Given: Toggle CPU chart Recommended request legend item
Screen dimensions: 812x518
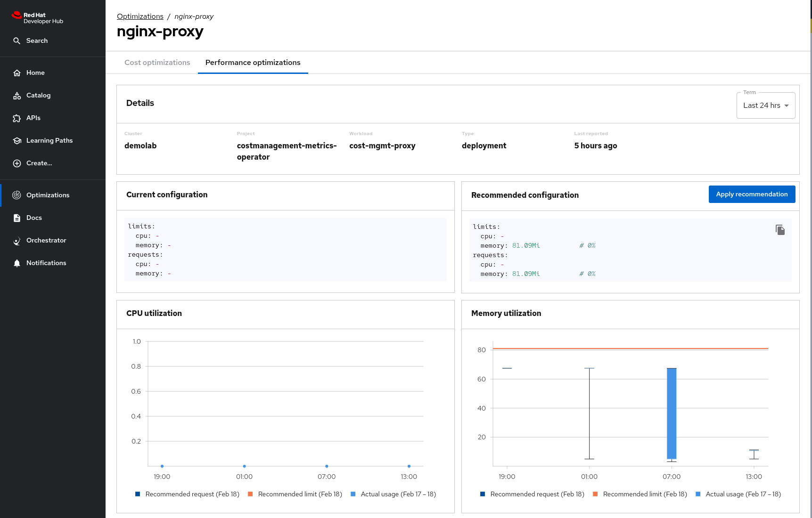Looking at the screenshot, I should point(187,494).
